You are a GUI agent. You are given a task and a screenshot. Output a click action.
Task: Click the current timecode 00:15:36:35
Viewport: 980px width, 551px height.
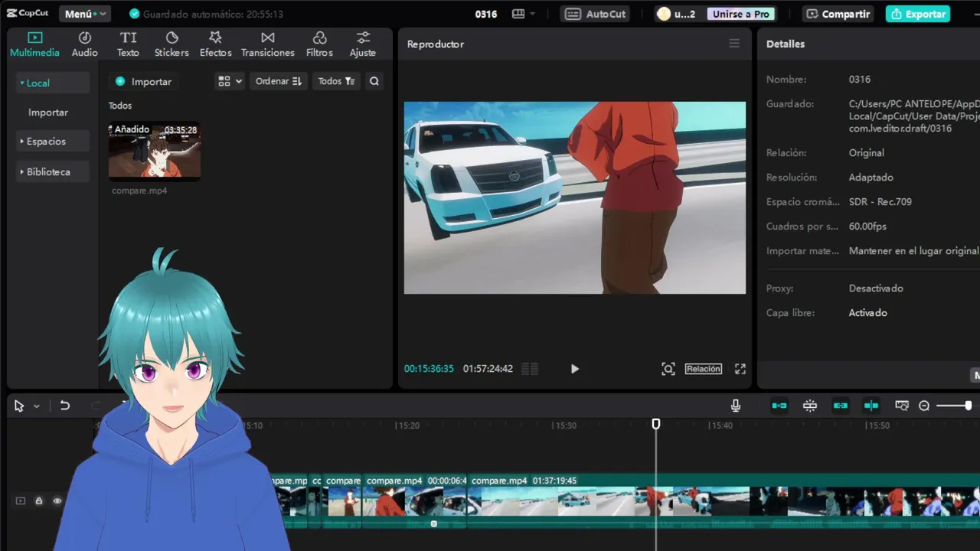[x=429, y=369]
